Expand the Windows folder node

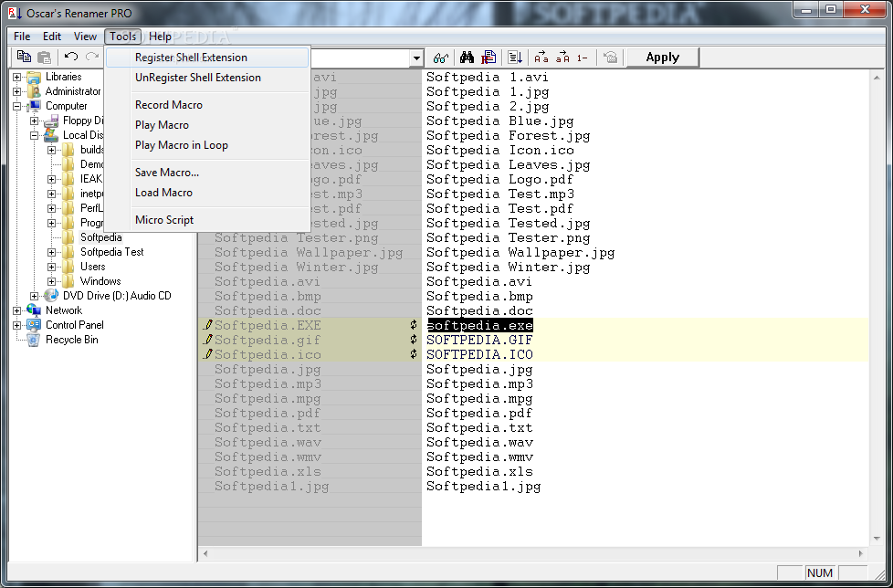pos(52,281)
